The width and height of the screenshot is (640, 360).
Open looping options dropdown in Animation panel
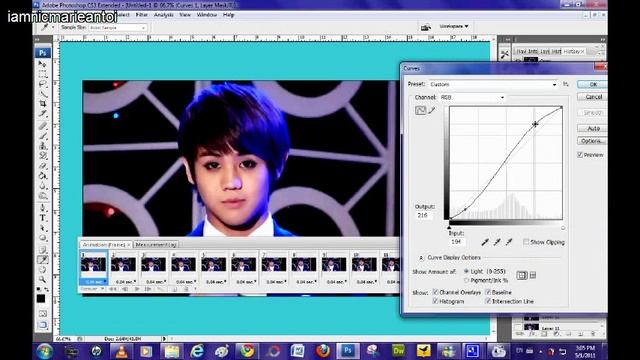[92, 289]
